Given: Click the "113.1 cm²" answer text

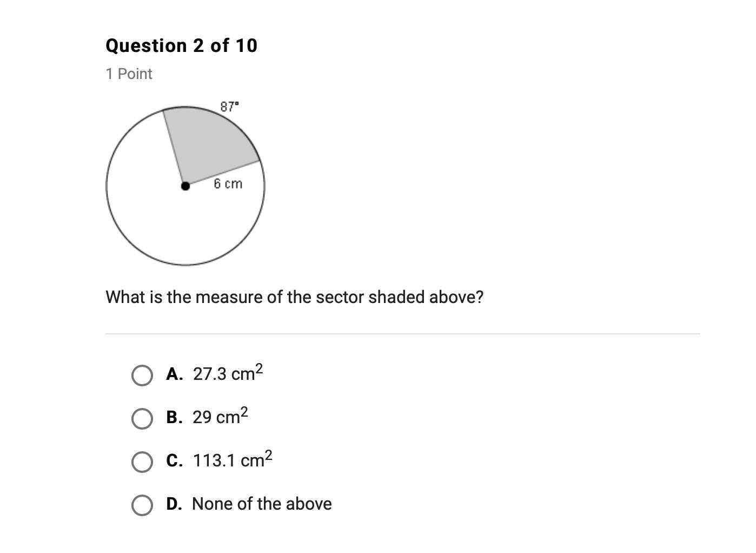Looking at the screenshot, I should coord(233,460).
